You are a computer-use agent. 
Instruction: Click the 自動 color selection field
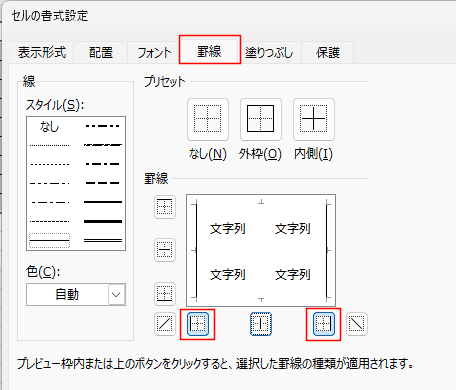coord(76,295)
